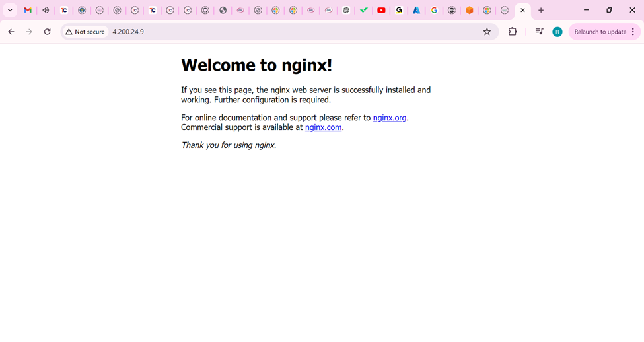Go back to the previous page
Viewport: 644px width, 342px height.
[x=11, y=32]
